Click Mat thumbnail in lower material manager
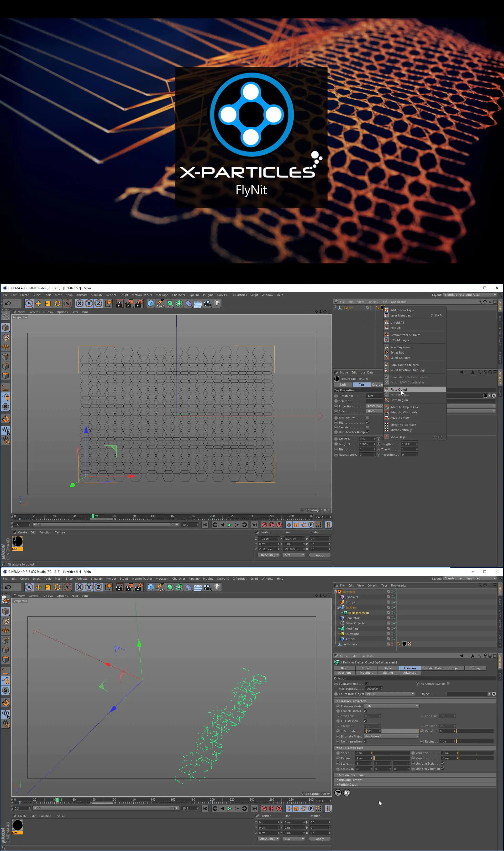Screen dimensions: 504x851 tap(17, 825)
